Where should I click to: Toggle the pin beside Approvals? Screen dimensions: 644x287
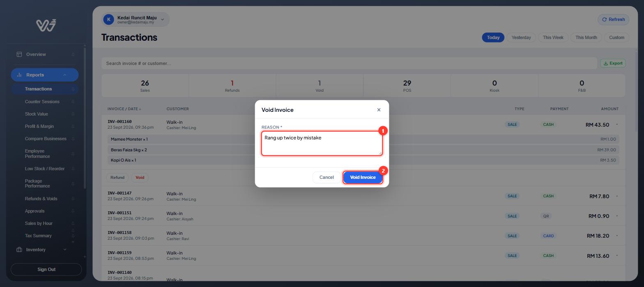(73, 211)
